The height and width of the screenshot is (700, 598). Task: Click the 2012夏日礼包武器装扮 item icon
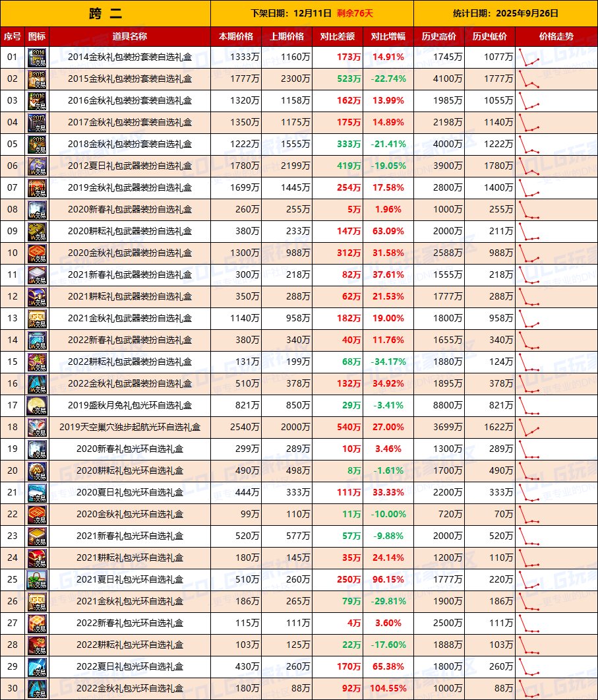pyautogui.click(x=37, y=166)
